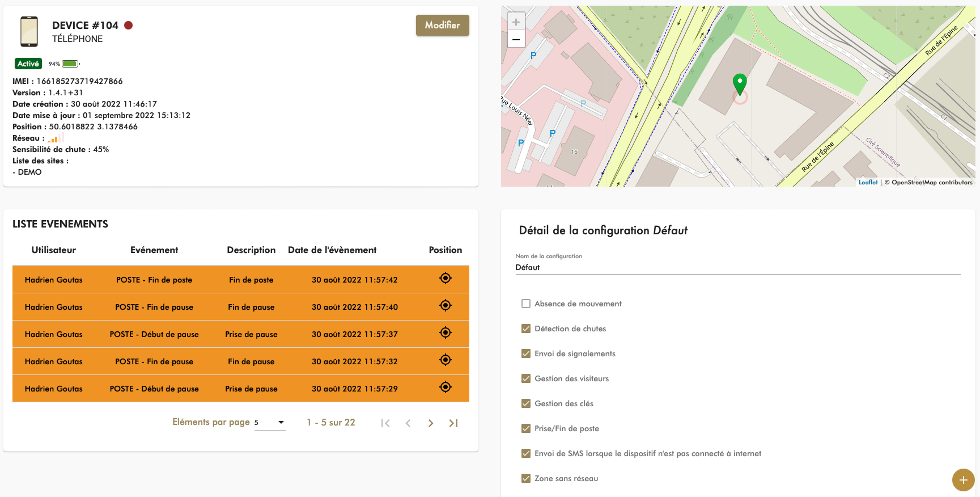Click the map zoom out button
This screenshot has width=980, height=497.
(x=516, y=40)
